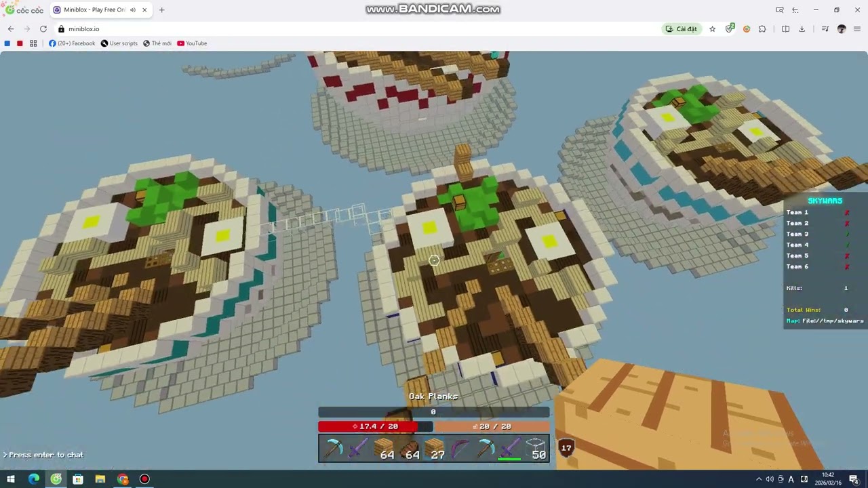
Task: Click the 'Press enter to chat' prompt
Action: 43,455
